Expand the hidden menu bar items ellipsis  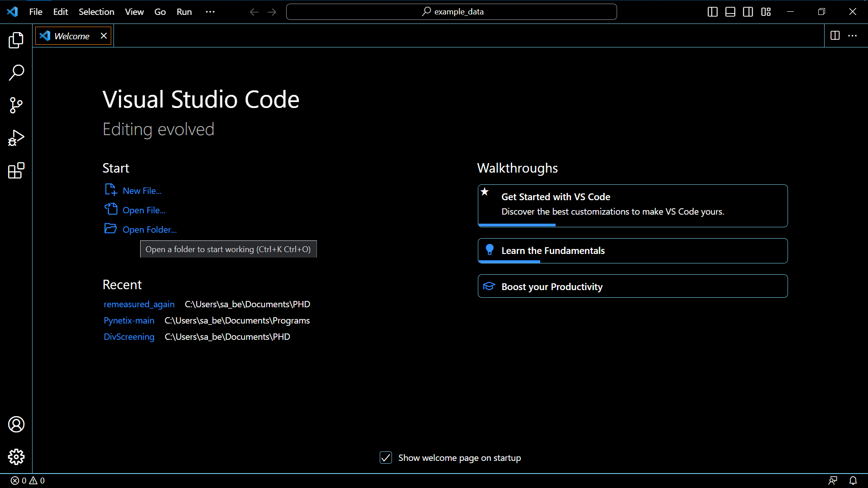(x=210, y=12)
